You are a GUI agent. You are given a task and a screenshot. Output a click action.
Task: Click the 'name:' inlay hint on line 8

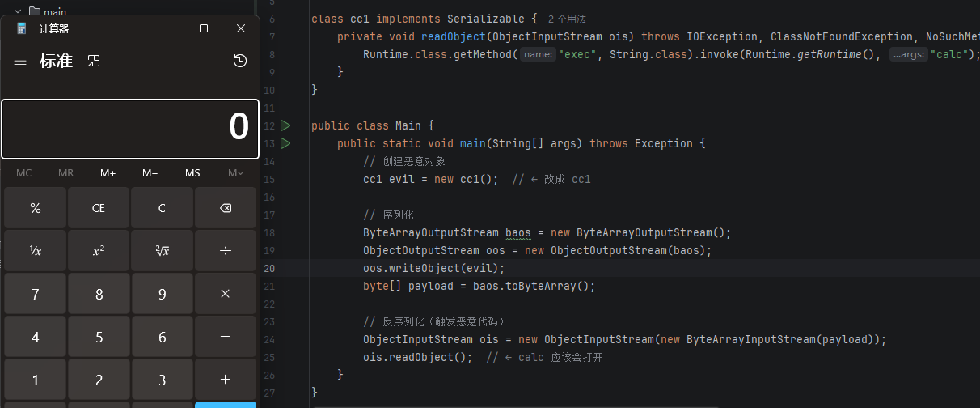(538, 54)
